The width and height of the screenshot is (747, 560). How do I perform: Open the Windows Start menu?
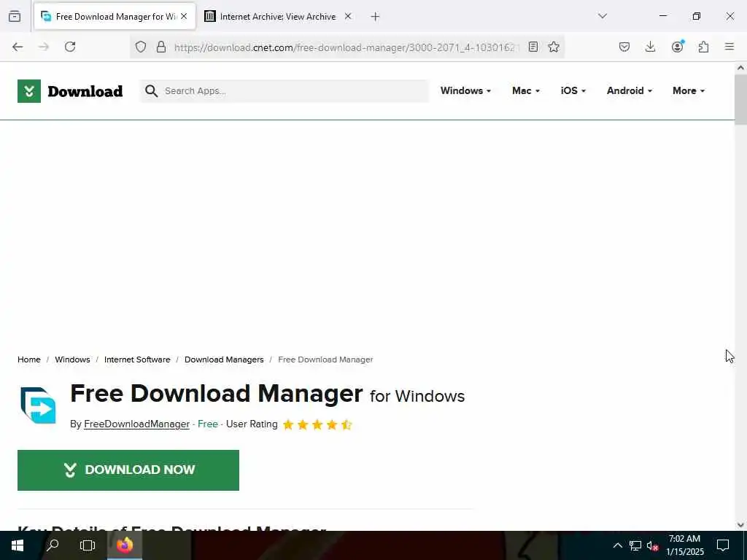[18, 545]
